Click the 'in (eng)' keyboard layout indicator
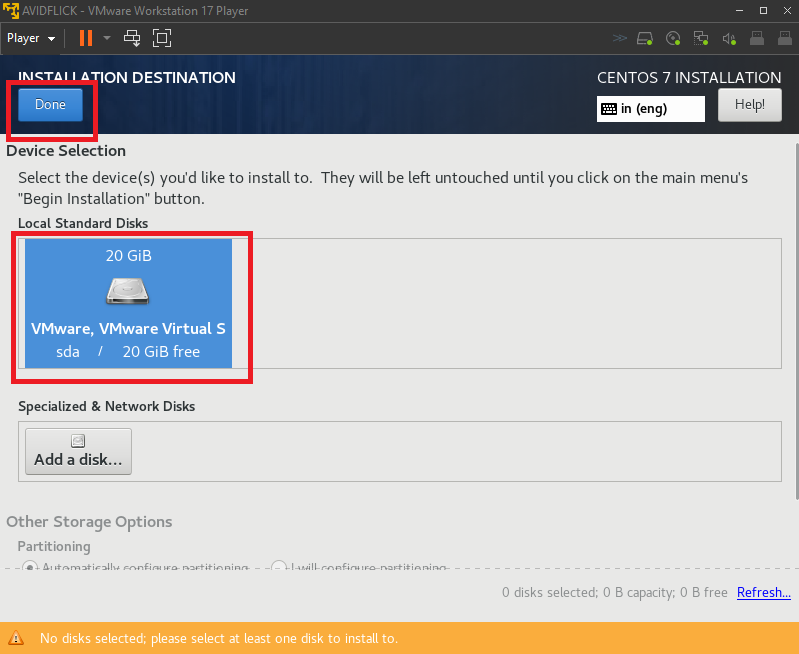The height and width of the screenshot is (654, 799). [x=650, y=108]
